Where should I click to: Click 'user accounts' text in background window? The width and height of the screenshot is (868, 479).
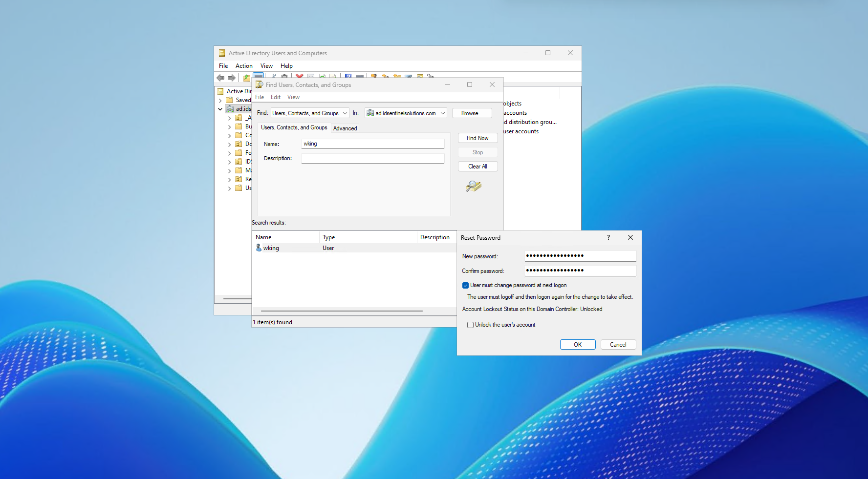(x=521, y=131)
